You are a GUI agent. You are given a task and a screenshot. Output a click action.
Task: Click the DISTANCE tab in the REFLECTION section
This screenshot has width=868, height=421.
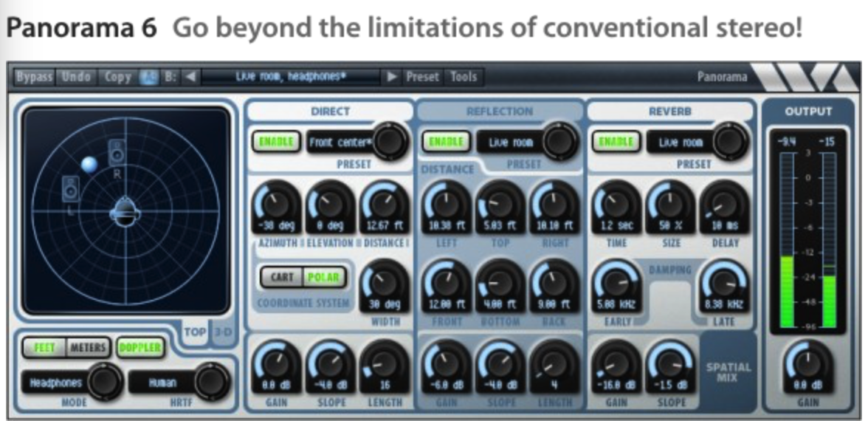pyautogui.click(x=448, y=169)
